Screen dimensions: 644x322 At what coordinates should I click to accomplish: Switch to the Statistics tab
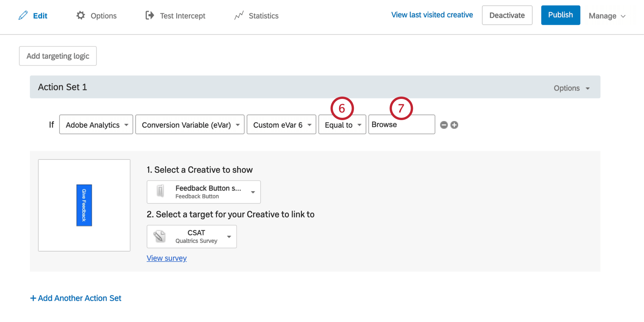coord(263,16)
